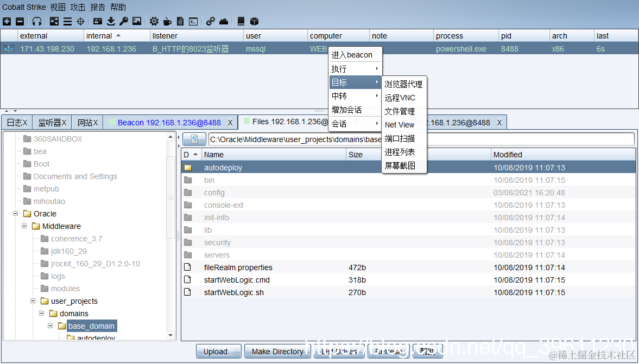Image resolution: width=639 pixels, height=364 pixels.
Task: Click the gear payload generator icon
Action: (154, 22)
